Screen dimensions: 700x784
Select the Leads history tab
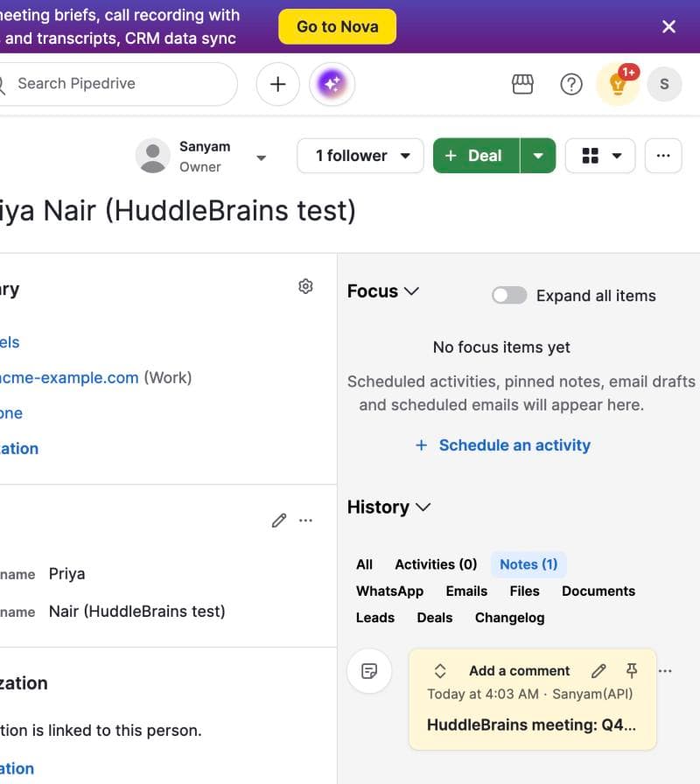pos(375,618)
